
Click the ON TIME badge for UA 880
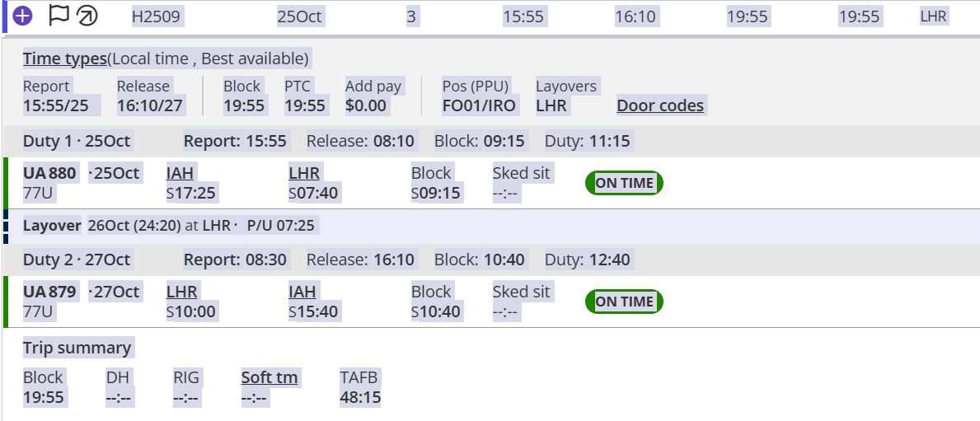click(624, 183)
